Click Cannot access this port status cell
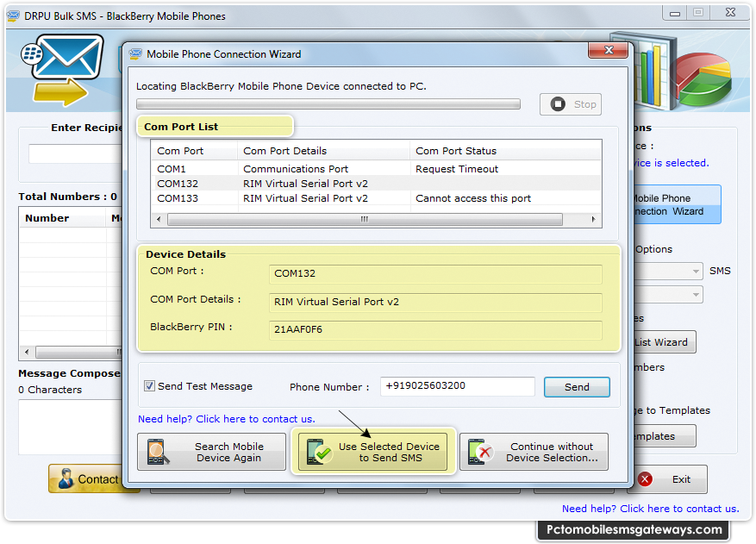The width and height of the screenshot is (756, 544). pyautogui.click(x=473, y=198)
